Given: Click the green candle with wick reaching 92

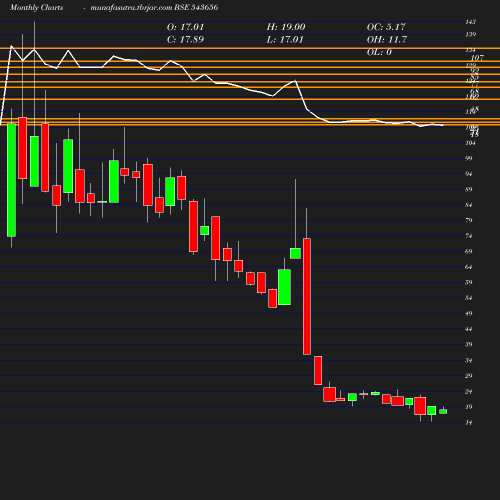Looking at the screenshot, I should tap(295, 253).
